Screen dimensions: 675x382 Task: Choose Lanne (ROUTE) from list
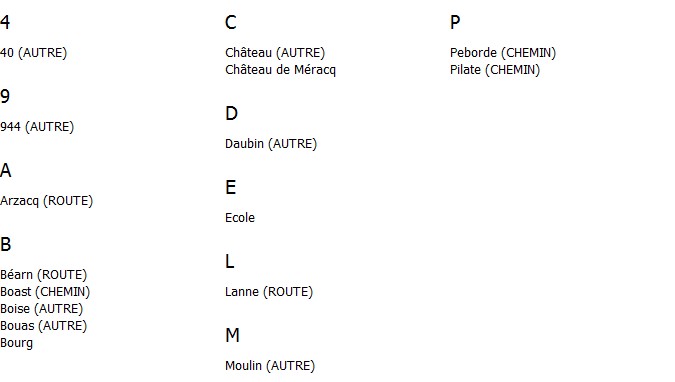(269, 292)
